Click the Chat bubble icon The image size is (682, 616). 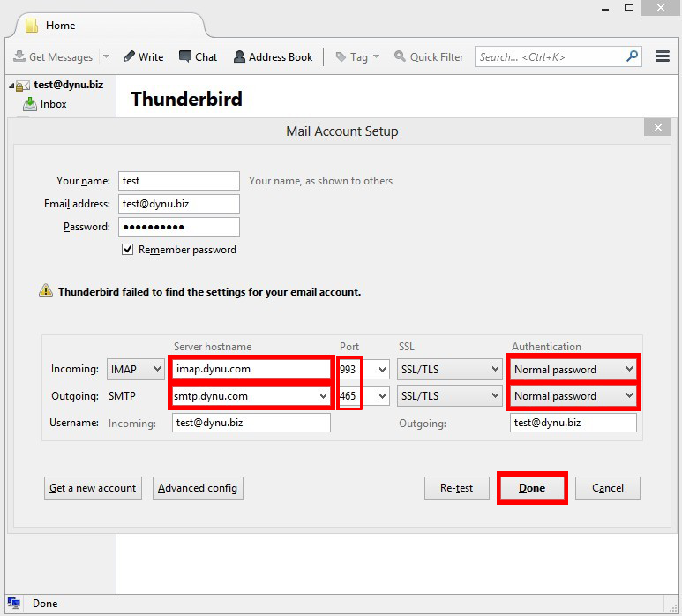[185, 56]
